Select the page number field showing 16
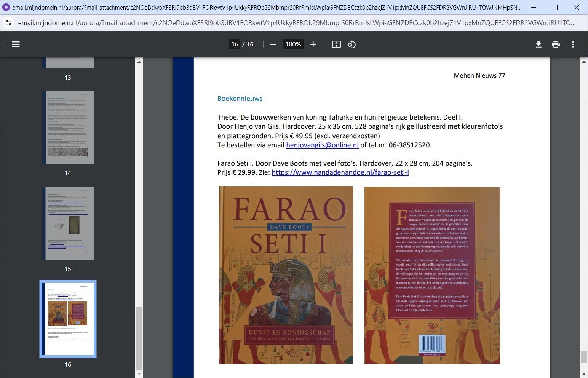This screenshot has width=588, height=378. 235,45
